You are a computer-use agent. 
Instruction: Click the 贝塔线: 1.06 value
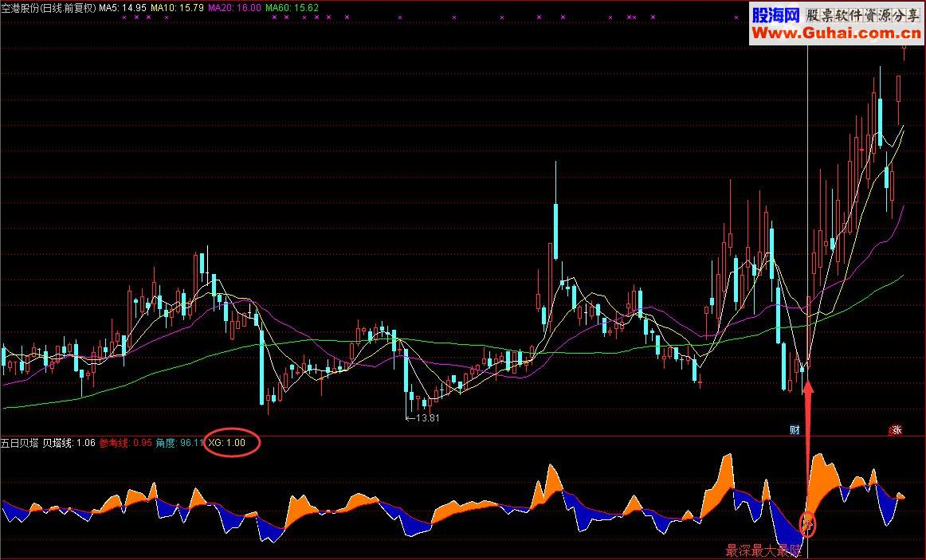click(69, 443)
